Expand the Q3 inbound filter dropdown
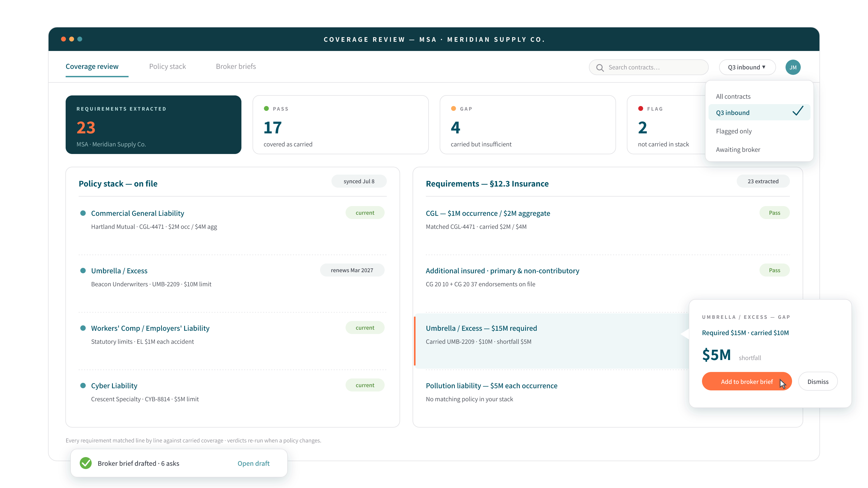Viewport: 868px width, 488px height. coord(747,67)
